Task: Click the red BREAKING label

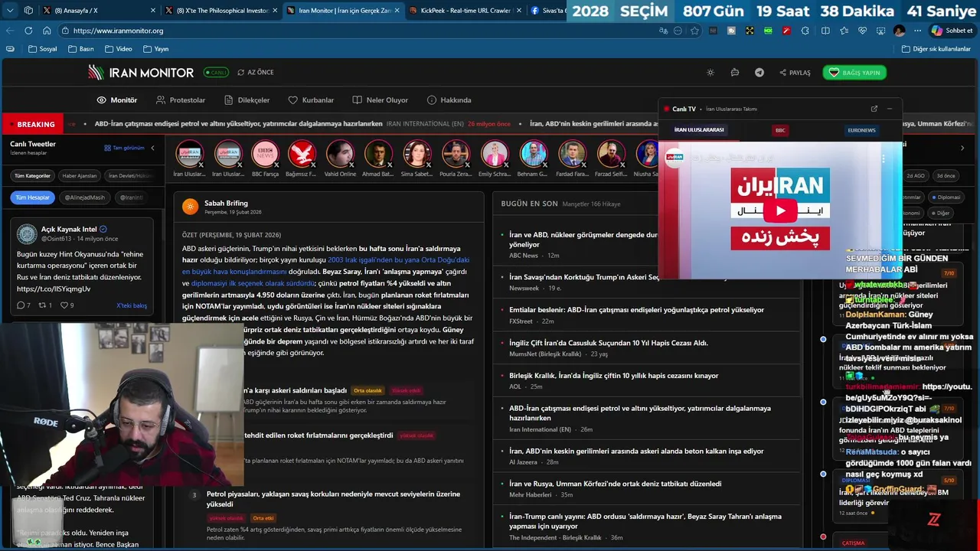Action: pyautogui.click(x=34, y=124)
